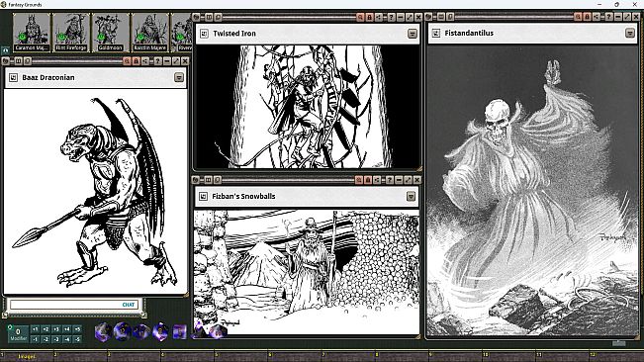Click the expand arrows icon in Fistandantilus window
The width and height of the screenshot is (644, 362).
pyautogui.click(x=627, y=17)
